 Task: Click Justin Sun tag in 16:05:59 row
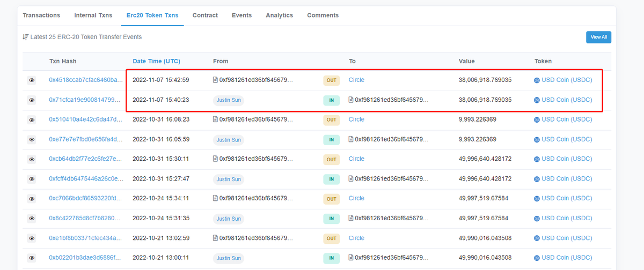(229, 140)
